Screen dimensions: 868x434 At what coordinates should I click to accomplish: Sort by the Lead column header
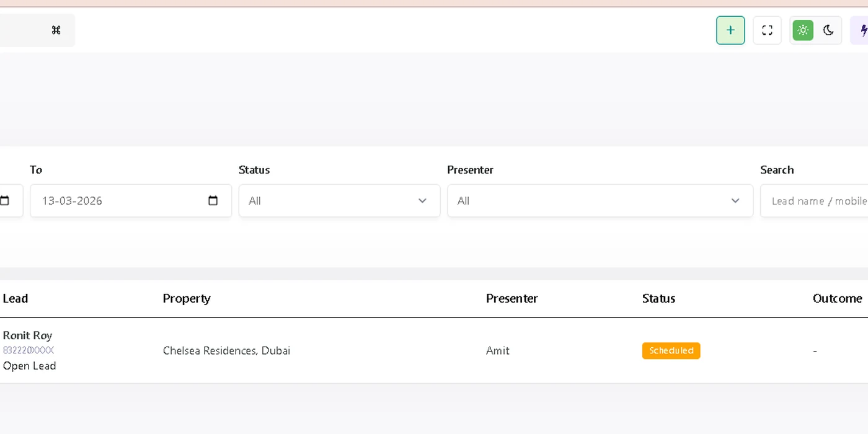(x=15, y=298)
